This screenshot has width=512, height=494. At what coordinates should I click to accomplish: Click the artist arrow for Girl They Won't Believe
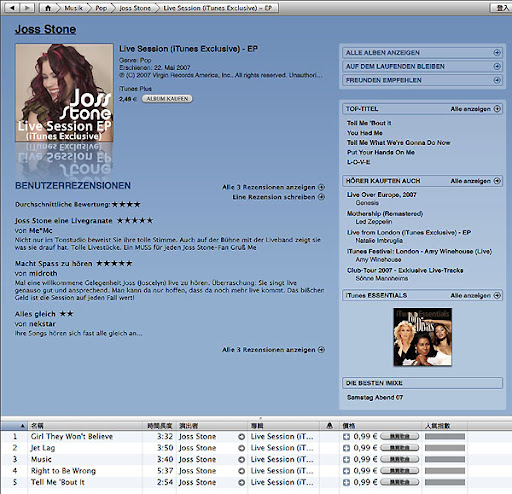coord(241,437)
